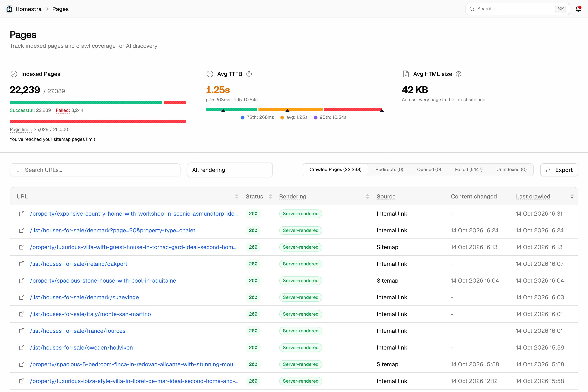Click the Avg HTML size help icon

point(459,74)
